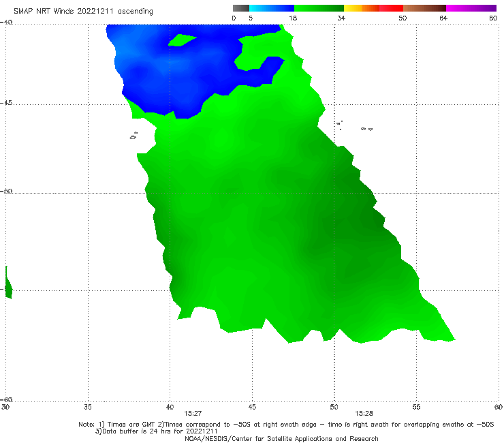Screen dimensions: 504x443
Task: Click the small green swath fragment at left edge
Action: 9,282
